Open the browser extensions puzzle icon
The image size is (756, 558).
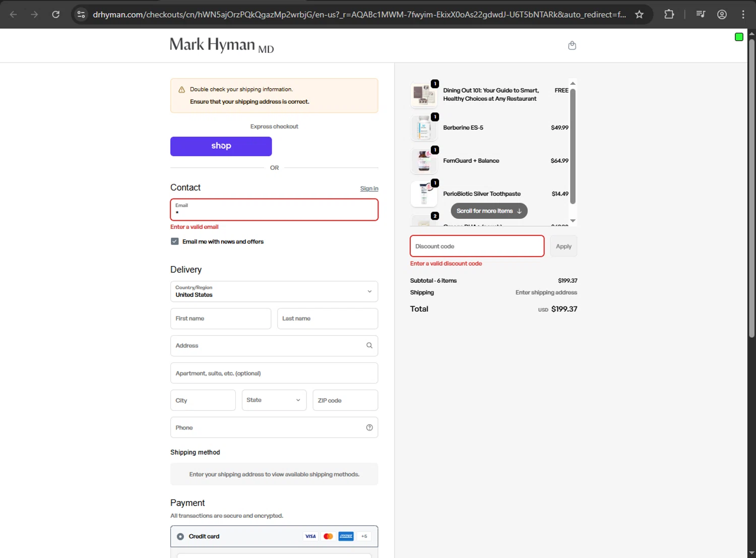[669, 14]
